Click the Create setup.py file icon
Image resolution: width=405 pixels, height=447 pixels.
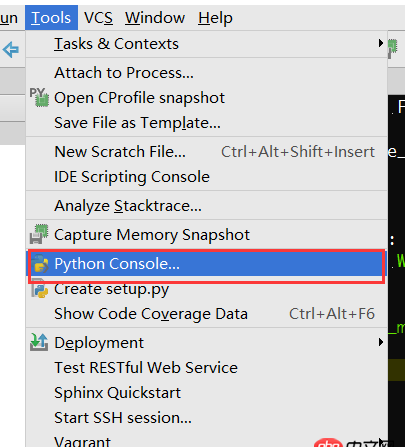pos(40,289)
